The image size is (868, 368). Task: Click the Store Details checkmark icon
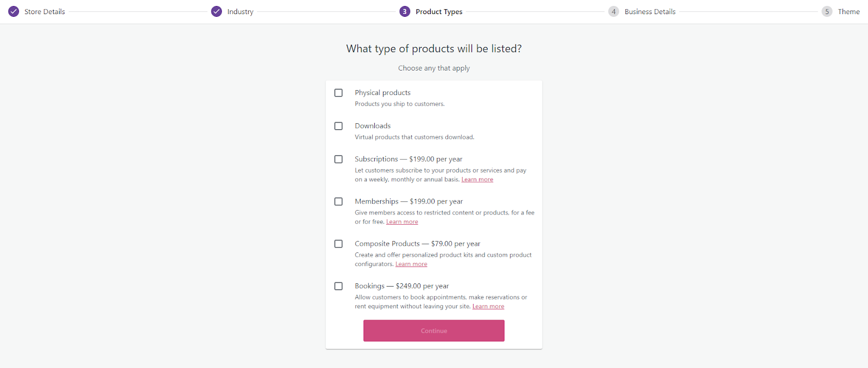coord(14,11)
